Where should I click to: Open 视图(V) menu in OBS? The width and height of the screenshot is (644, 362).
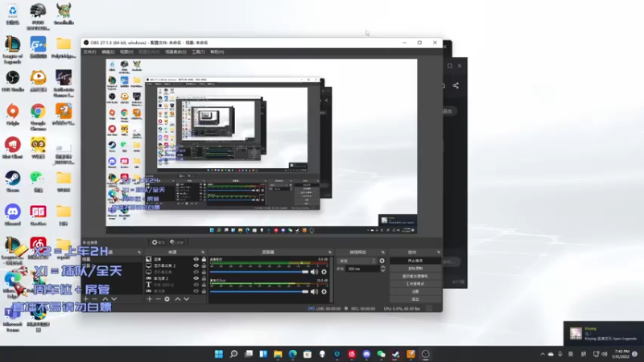pos(126,52)
